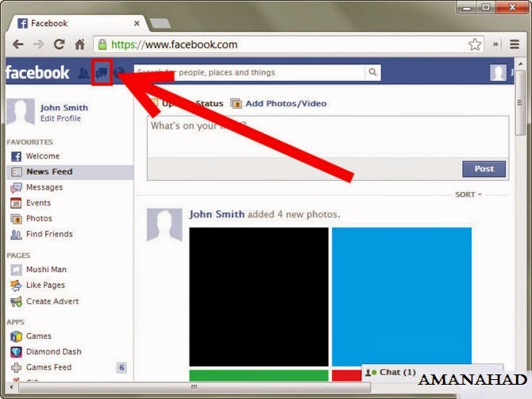
Task: Open the black photo thumbnail
Action: click(x=259, y=297)
